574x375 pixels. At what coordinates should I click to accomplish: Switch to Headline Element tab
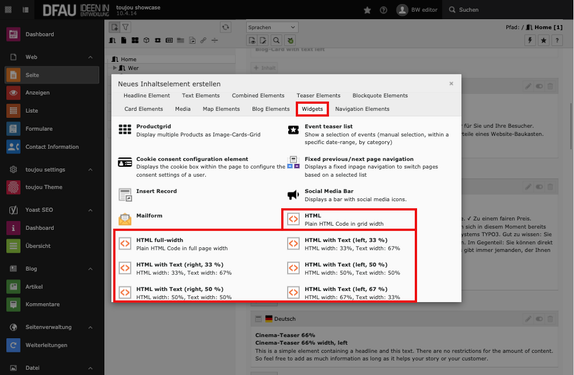[147, 96]
